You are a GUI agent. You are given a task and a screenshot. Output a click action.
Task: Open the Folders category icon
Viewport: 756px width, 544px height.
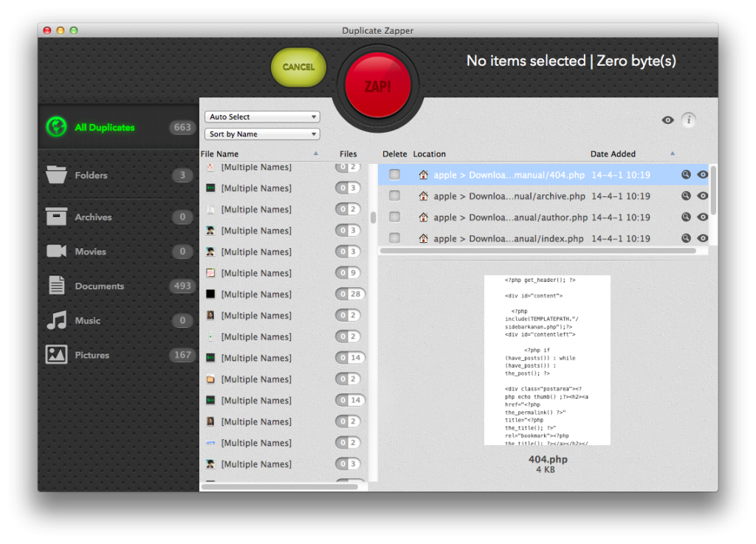point(57,176)
